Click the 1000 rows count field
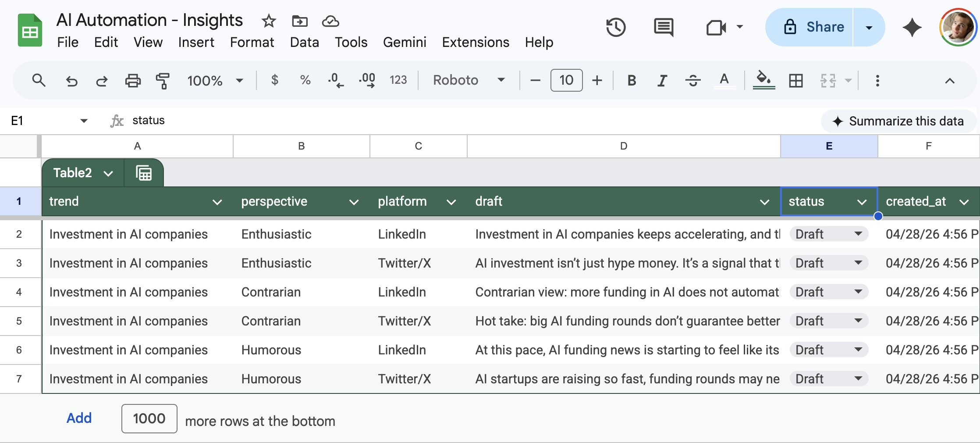This screenshot has width=980, height=443. [149, 418]
